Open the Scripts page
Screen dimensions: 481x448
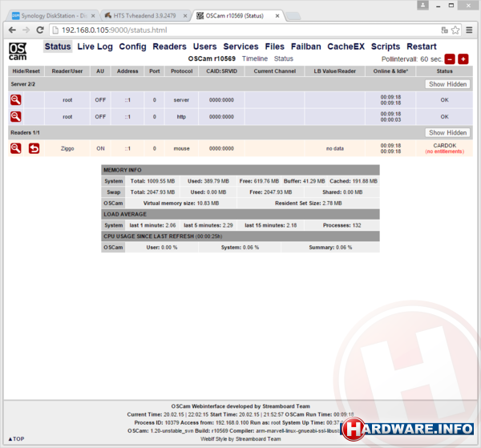click(x=386, y=46)
